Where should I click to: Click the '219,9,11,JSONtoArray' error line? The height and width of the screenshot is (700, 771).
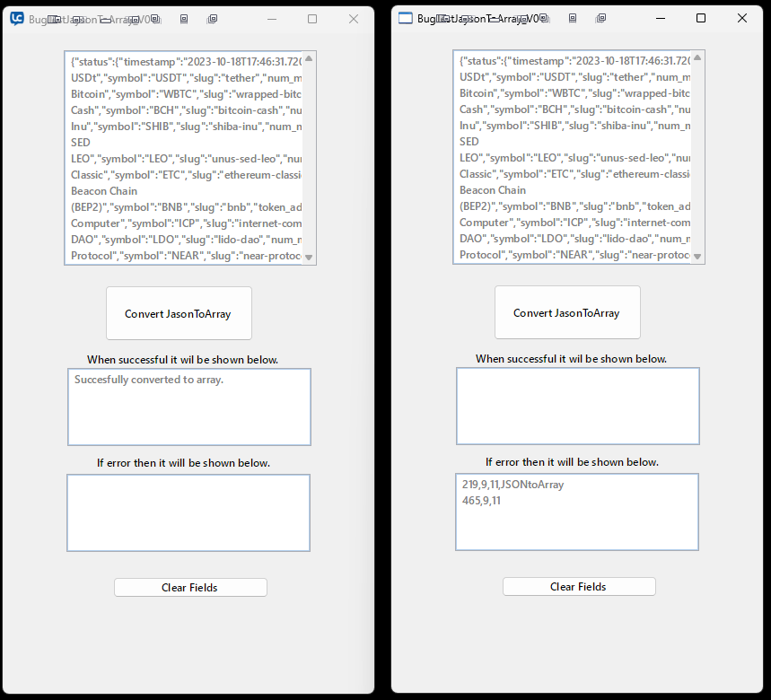click(513, 485)
